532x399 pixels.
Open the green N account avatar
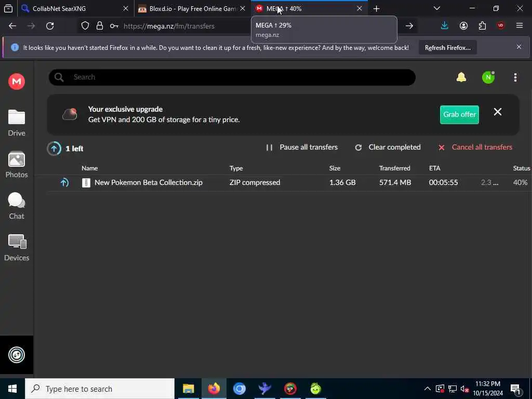488,77
